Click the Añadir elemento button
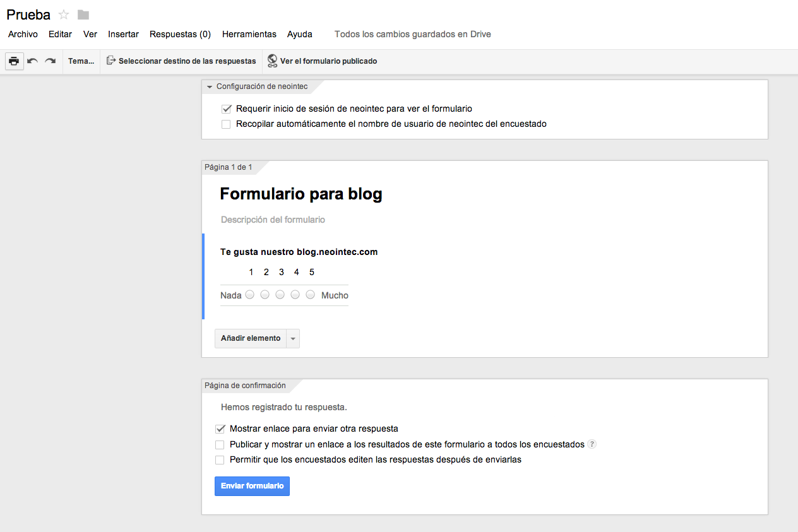 pos(251,339)
